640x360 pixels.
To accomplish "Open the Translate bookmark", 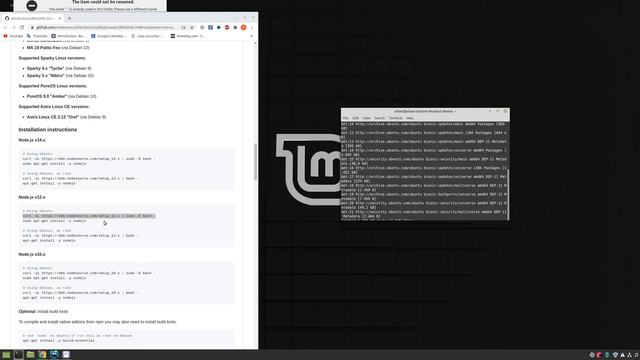I will pos(37,36).
